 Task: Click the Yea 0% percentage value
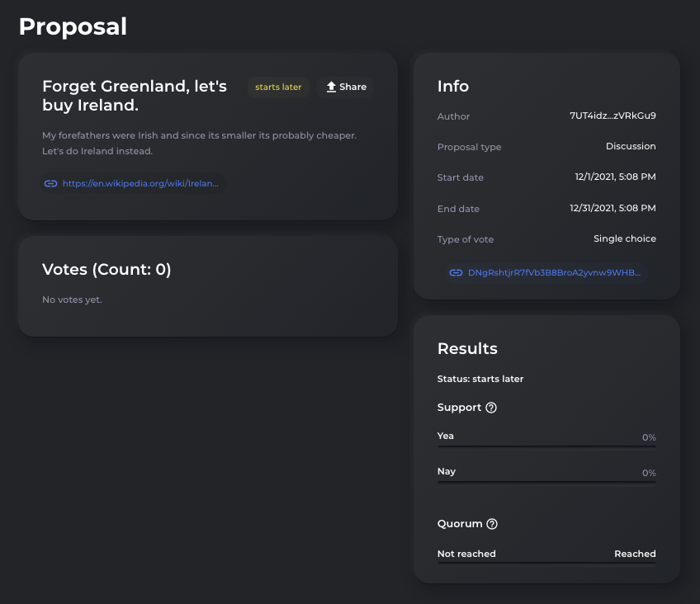649,437
